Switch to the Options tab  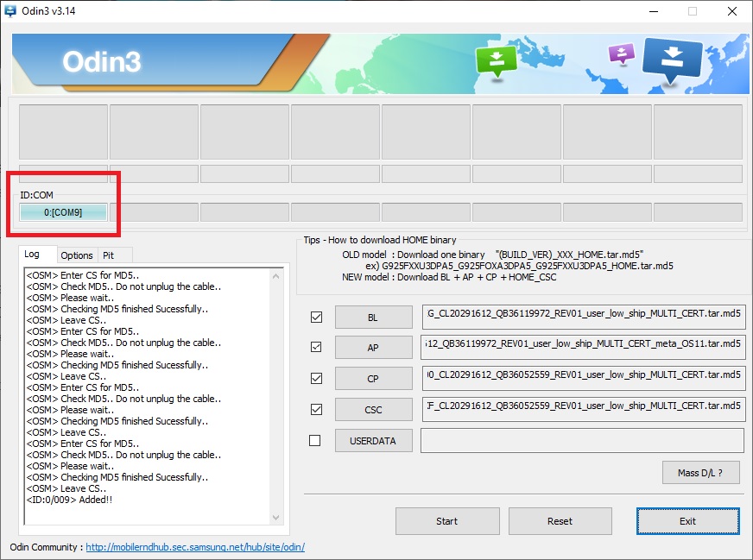coord(77,255)
